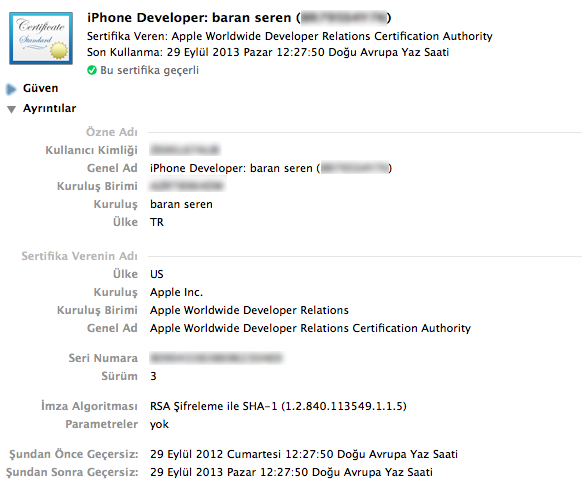Click the 'Kullanıcı Kimliği' label

(x=91, y=150)
